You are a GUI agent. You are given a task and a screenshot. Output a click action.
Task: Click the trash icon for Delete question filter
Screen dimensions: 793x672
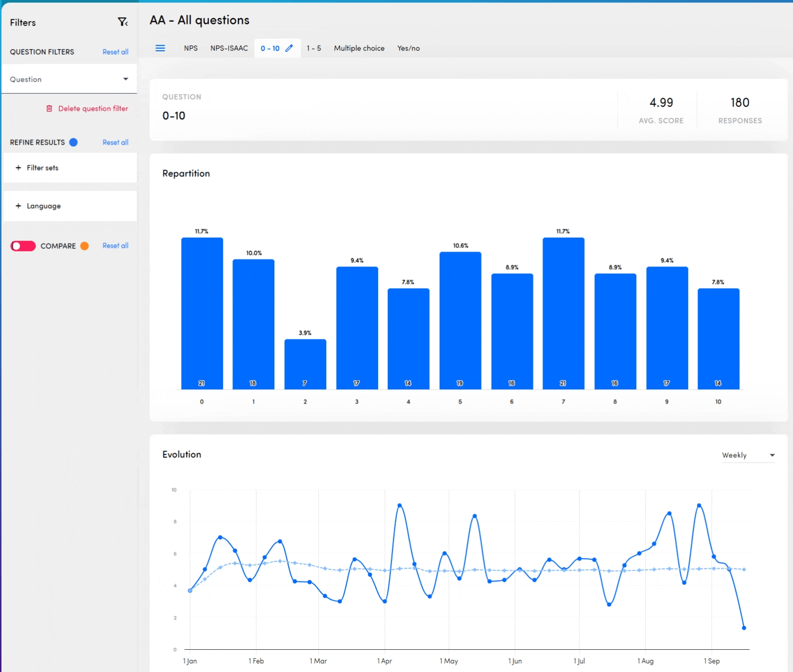[x=49, y=109]
